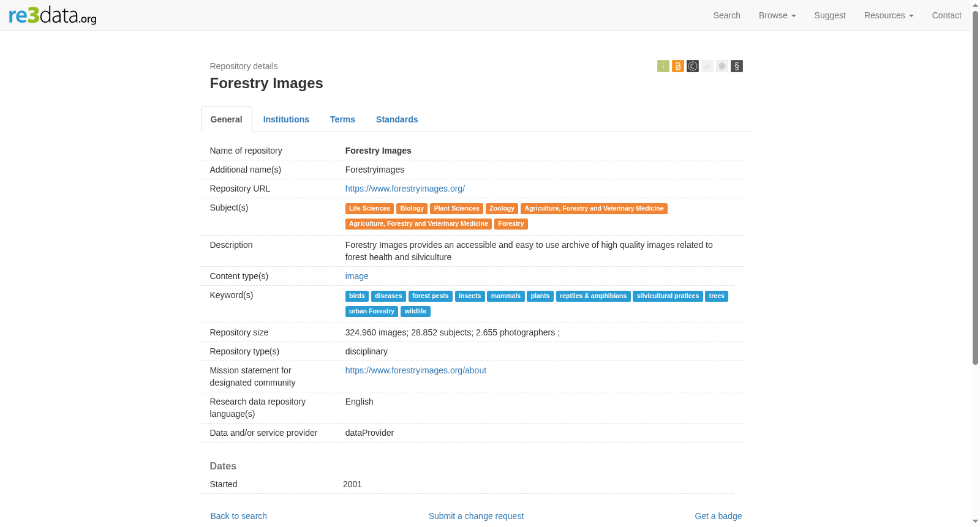This screenshot has width=980, height=527.
Task: Filter by the 'birds' keyword tag
Action: tap(357, 296)
